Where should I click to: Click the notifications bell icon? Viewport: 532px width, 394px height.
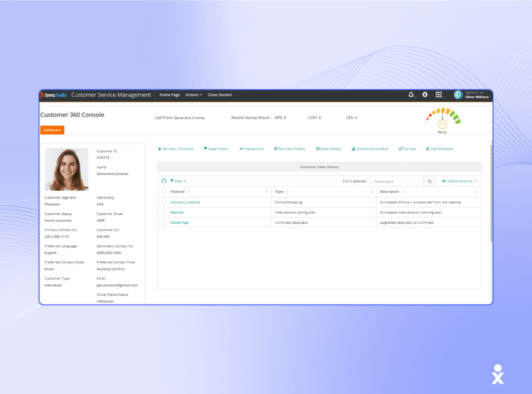411,94
